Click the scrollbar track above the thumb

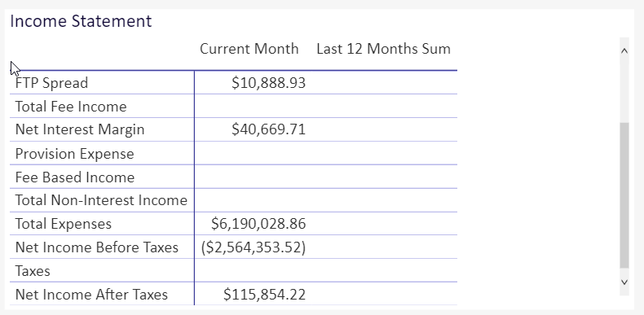tap(624, 90)
